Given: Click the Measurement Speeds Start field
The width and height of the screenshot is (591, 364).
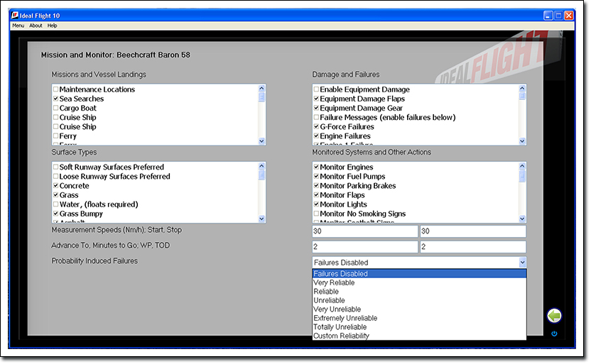Looking at the screenshot, I should click(365, 231).
